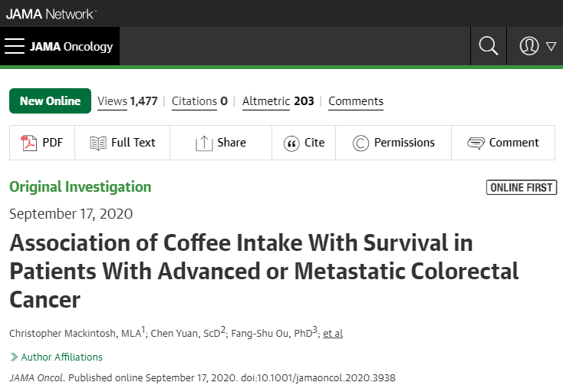Click the Cite quotation mark icon
Image resolution: width=563 pixels, height=392 pixels.
pos(291,143)
